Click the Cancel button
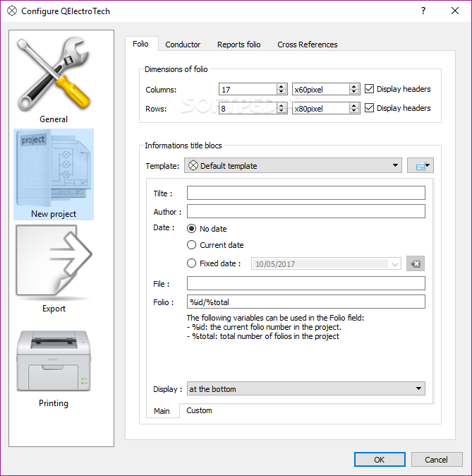Viewport: 472px width, 476px height. pyautogui.click(x=436, y=460)
